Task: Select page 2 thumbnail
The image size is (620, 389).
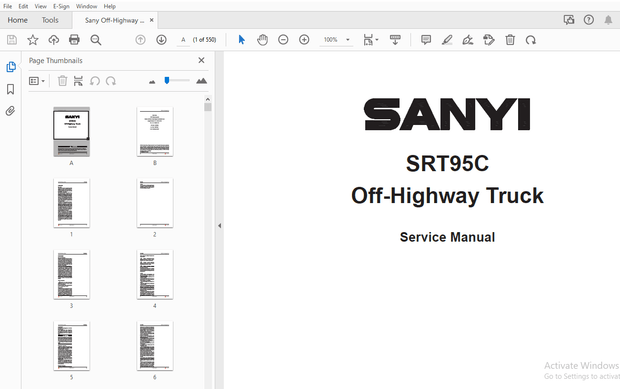Action: (x=155, y=203)
